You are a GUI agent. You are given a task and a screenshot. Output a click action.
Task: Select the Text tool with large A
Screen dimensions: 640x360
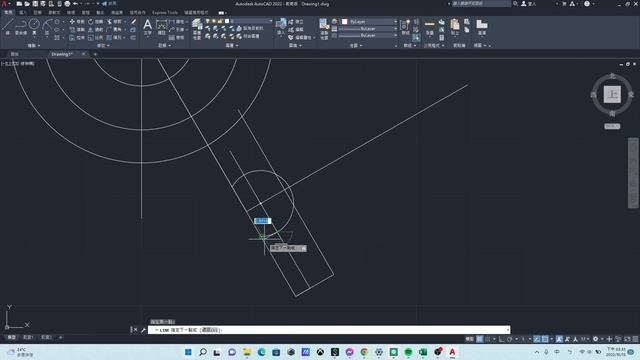tap(148, 27)
